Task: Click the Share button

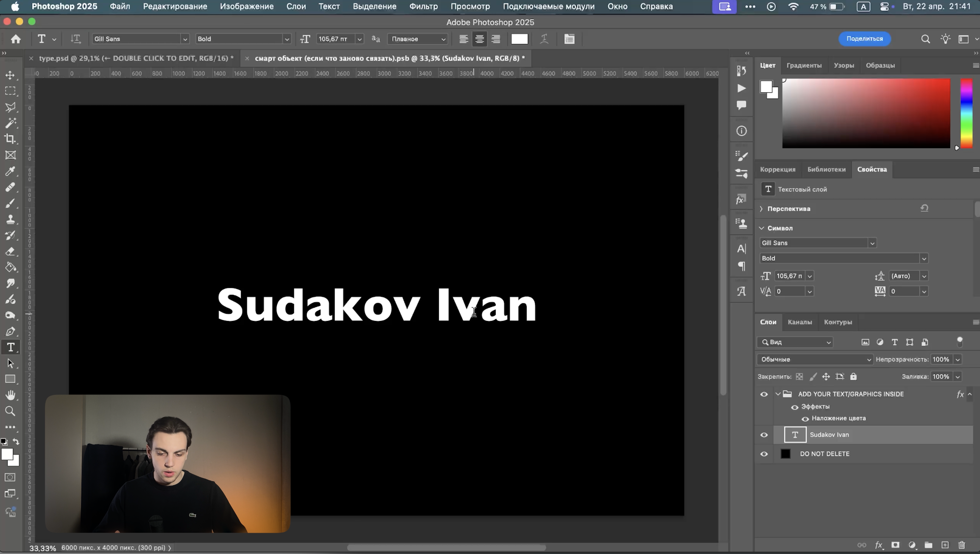Action: 865,39
